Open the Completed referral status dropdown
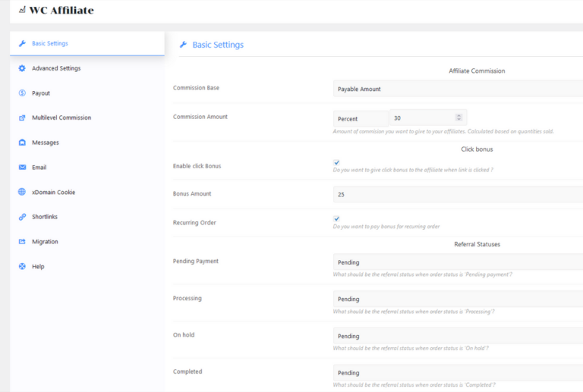 (x=458, y=373)
